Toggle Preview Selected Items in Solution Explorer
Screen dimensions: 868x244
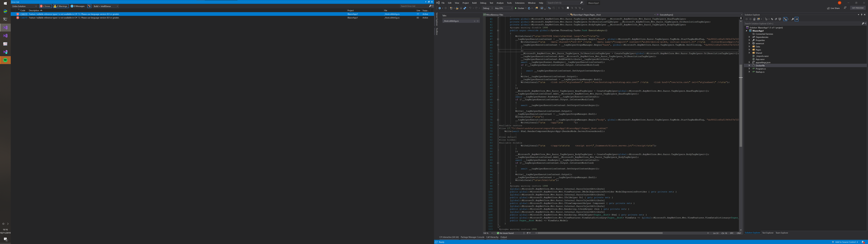(x=797, y=19)
